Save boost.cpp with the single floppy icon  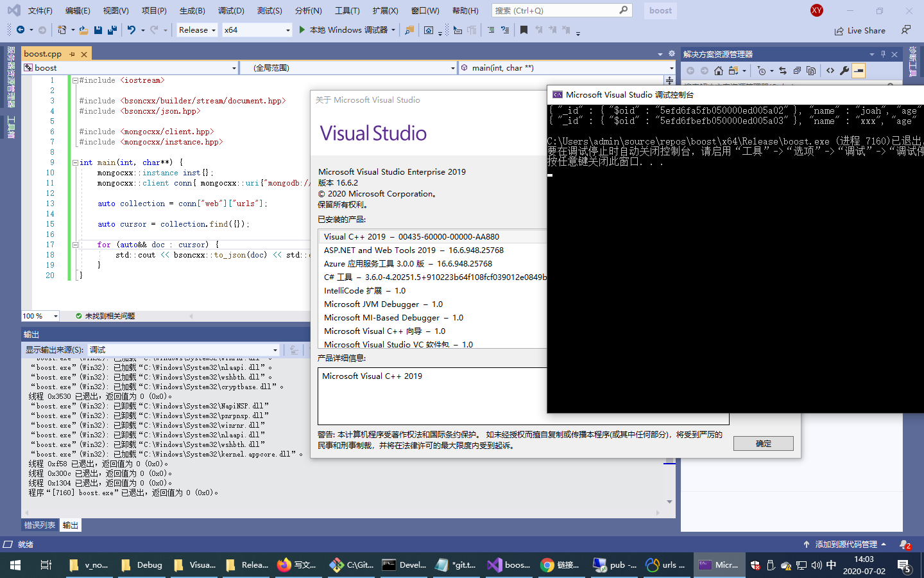(x=98, y=30)
